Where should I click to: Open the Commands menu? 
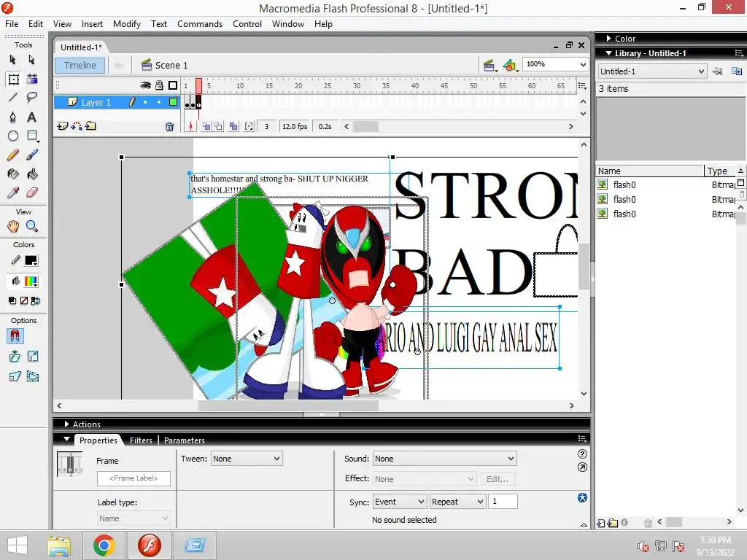[200, 24]
